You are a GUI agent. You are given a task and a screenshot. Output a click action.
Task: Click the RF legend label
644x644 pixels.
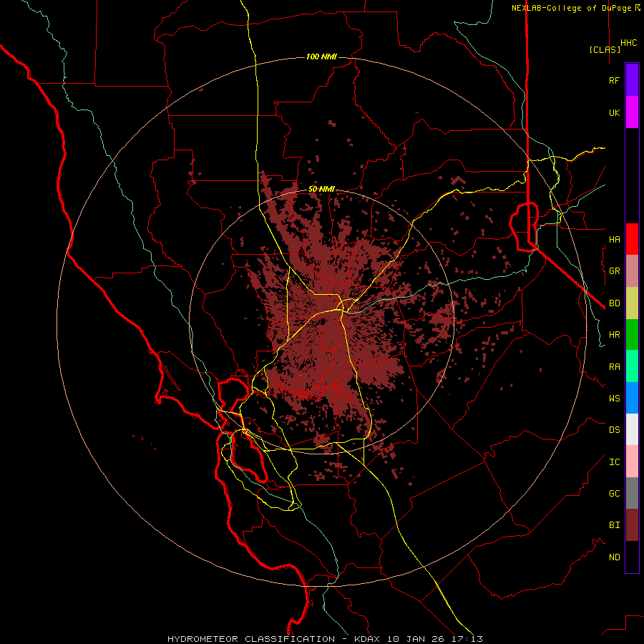pos(614,80)
